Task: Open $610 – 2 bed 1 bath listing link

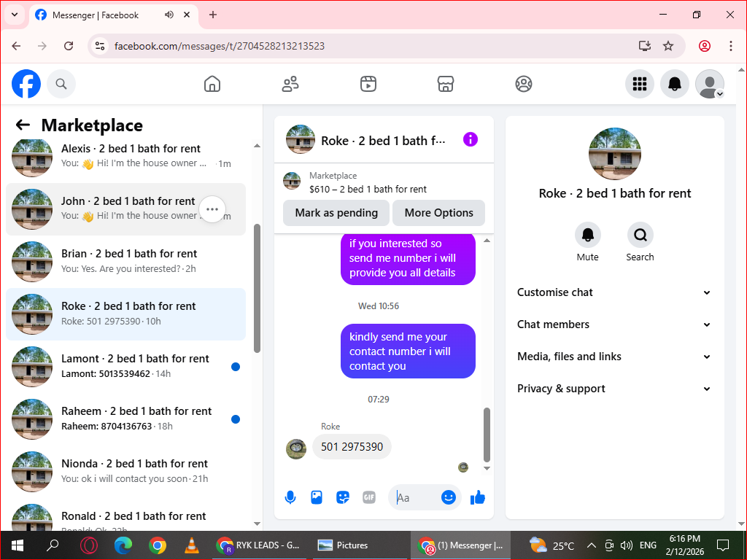Action: (x=368, y=189)
